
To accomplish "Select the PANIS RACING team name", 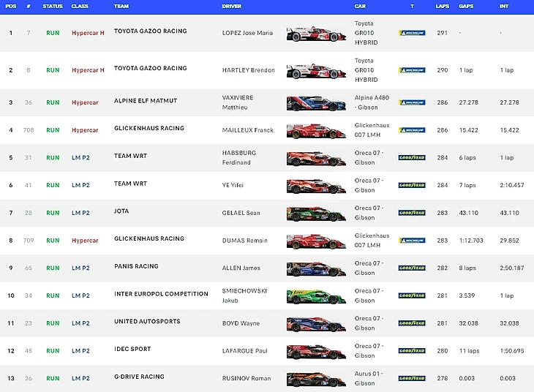I will click(136, 266).
